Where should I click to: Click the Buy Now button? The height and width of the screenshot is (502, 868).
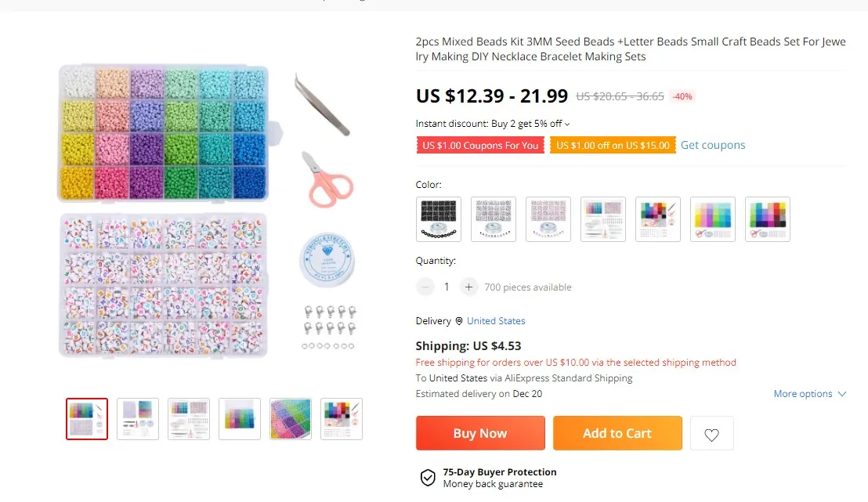[480, 434]
